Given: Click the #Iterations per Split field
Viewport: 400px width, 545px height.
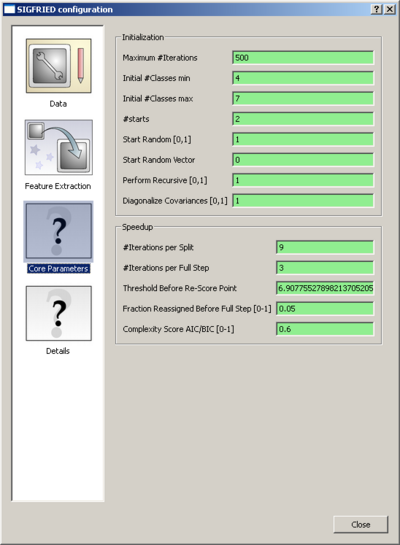Looking at the screenshot, I should point(325,247).
